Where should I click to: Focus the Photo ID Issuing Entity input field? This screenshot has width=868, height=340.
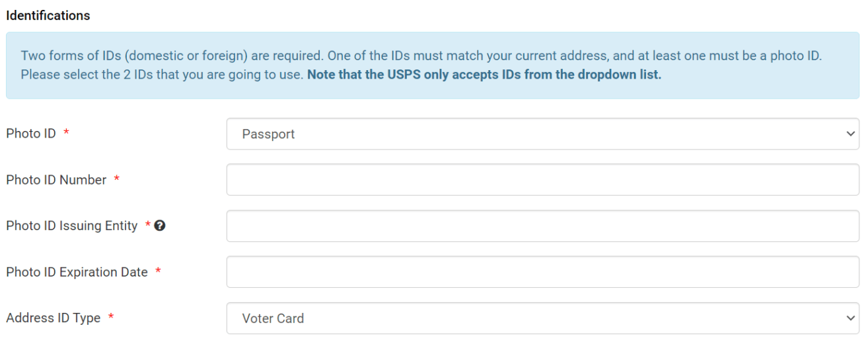[542, 226]
